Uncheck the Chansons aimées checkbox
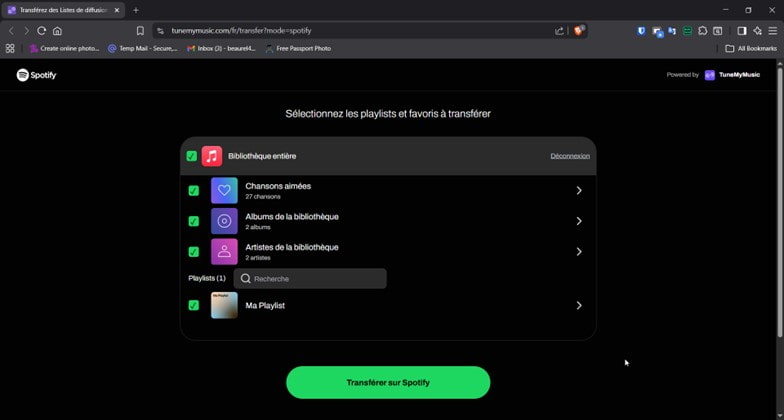784x420 pixels. pos(193,191)
